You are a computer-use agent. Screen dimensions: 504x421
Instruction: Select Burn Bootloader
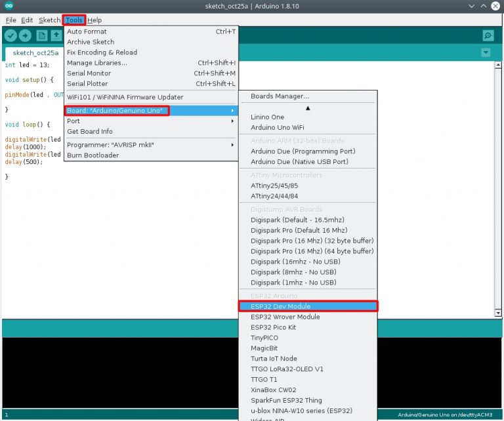(x=151, y=155)
